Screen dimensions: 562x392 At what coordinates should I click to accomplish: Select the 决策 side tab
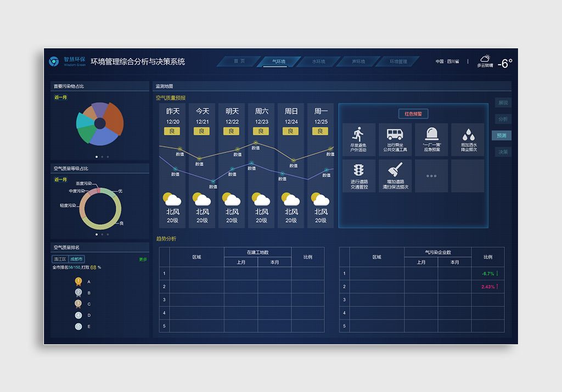pyautogui.click(x=503, y=152)
